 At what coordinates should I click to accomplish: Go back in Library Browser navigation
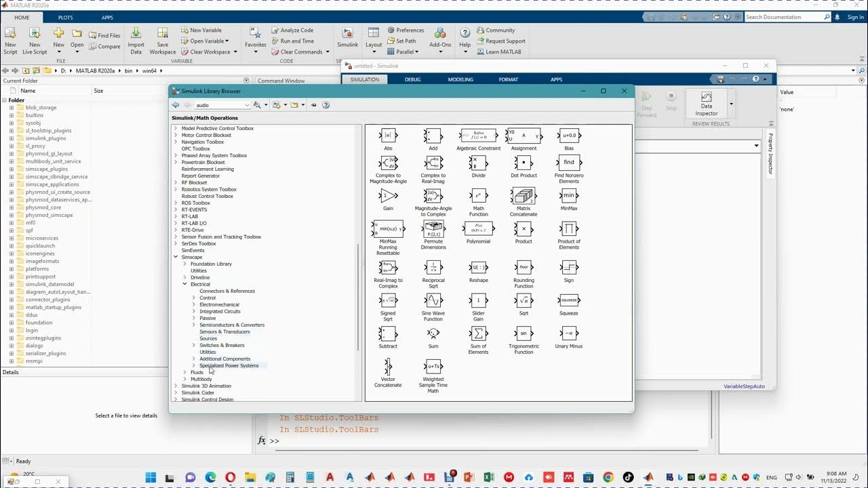(176, 105)
